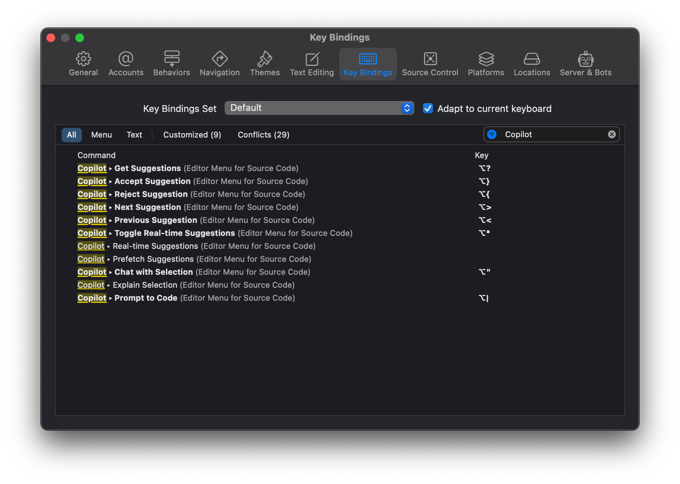Show Customized (9) bindings
Viewport: 680px width, 484px height.
pyautogui.click(x=192, y=135)
